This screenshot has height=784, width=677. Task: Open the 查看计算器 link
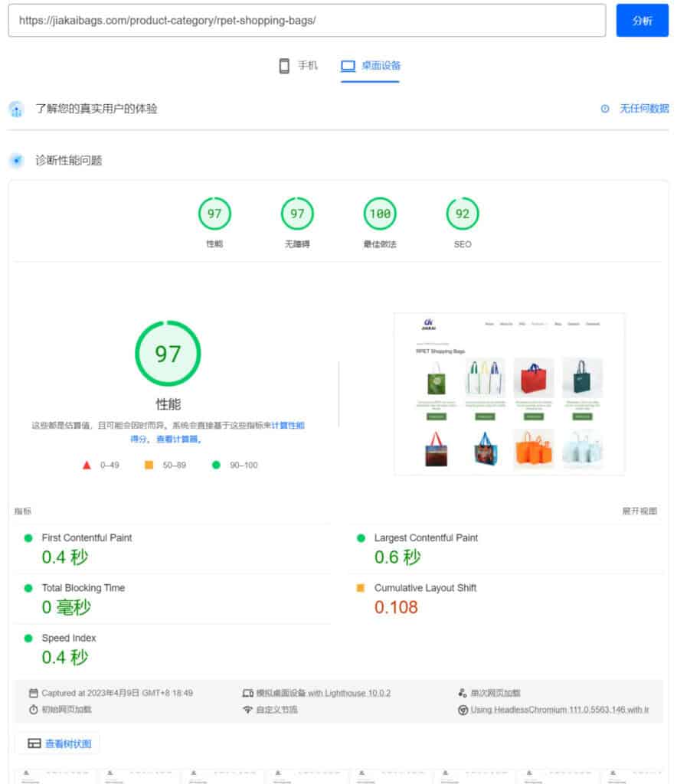[178, 439]
